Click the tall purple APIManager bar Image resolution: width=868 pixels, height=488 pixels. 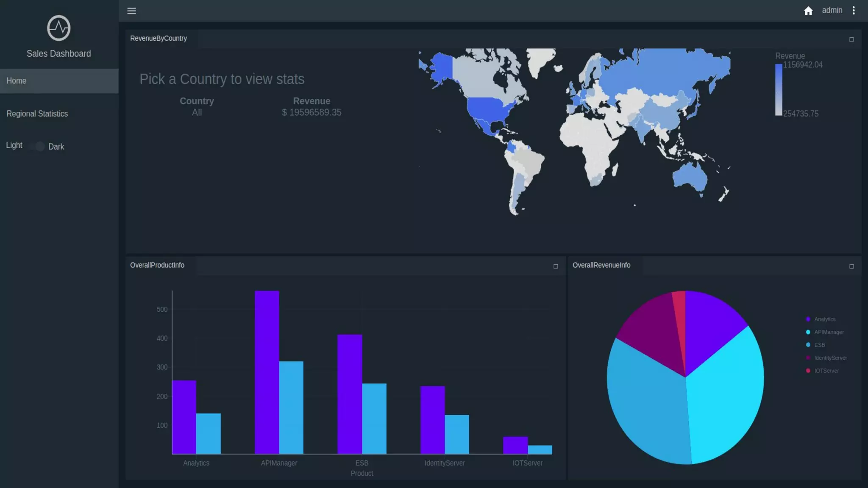click(267, 372)
